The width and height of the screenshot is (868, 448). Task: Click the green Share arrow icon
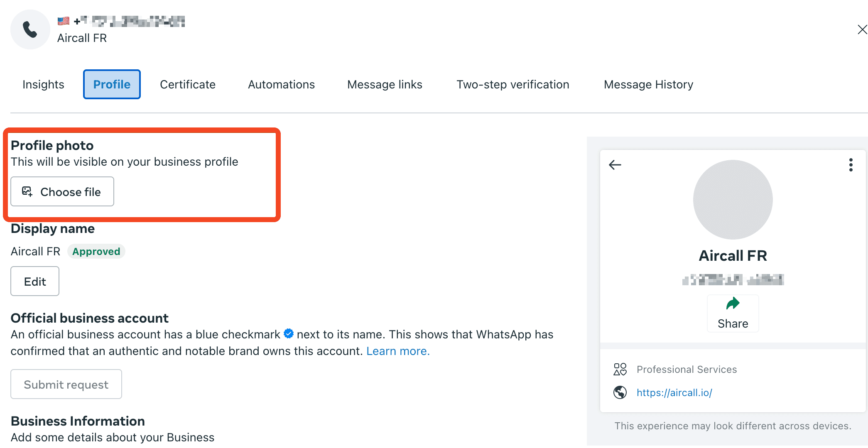(733, 304)
